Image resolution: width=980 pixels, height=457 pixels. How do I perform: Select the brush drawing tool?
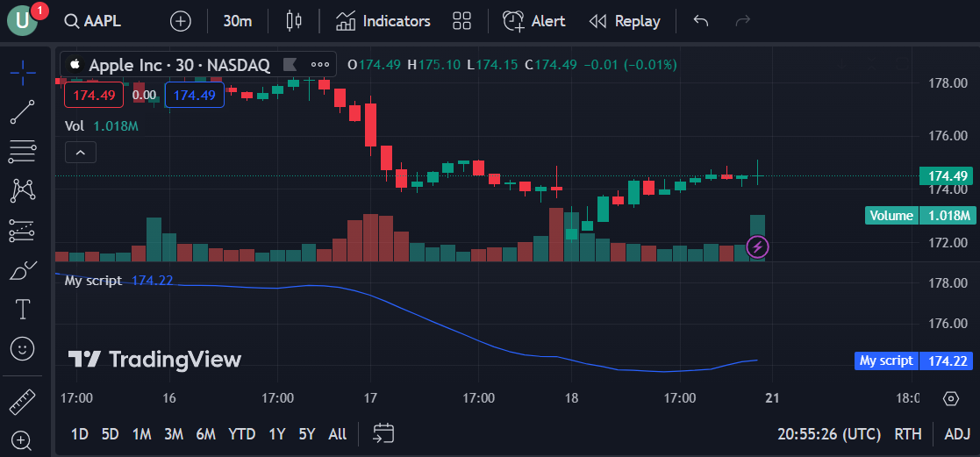coord(23,270)
